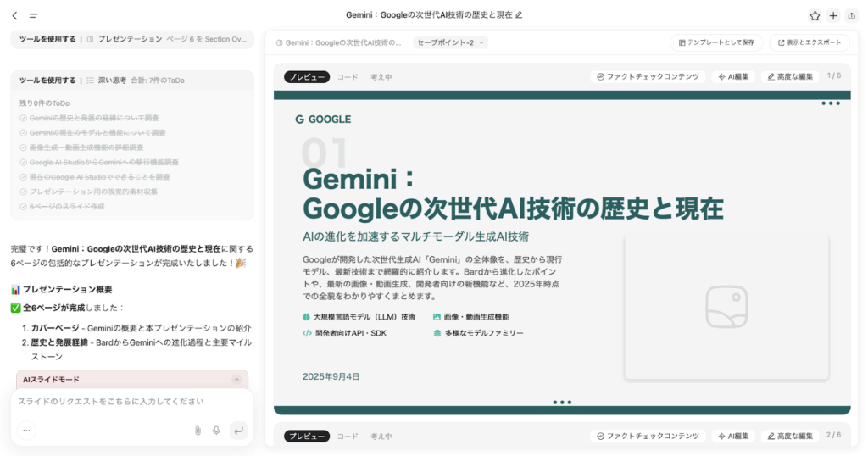Open the 表示とエクスポート button

pos(809,42)
